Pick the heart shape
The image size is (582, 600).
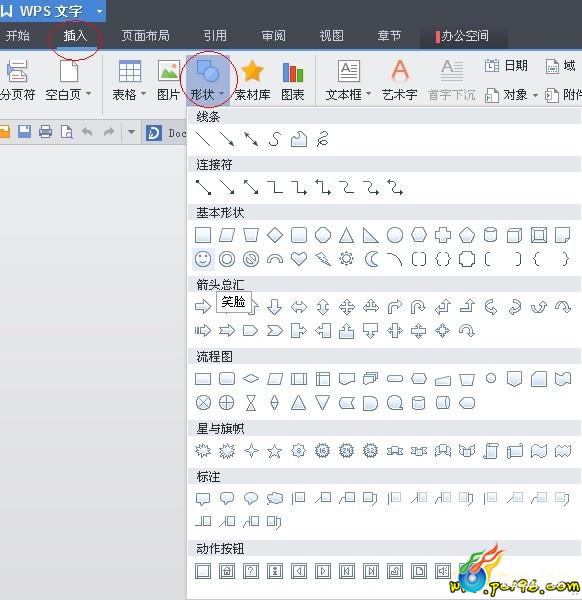pyautogui.click(x=299, y=259)
